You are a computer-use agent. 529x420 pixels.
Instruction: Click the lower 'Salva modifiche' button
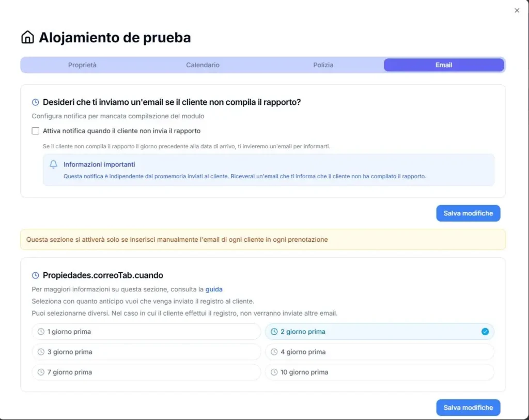[x=468, y=407]
